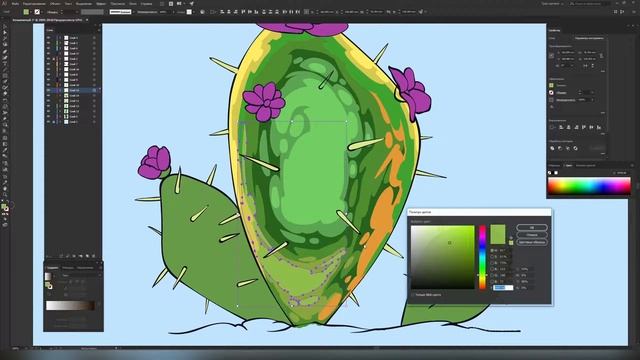
Task: Open the Эффект menu
Action: (x=101, y=3)
